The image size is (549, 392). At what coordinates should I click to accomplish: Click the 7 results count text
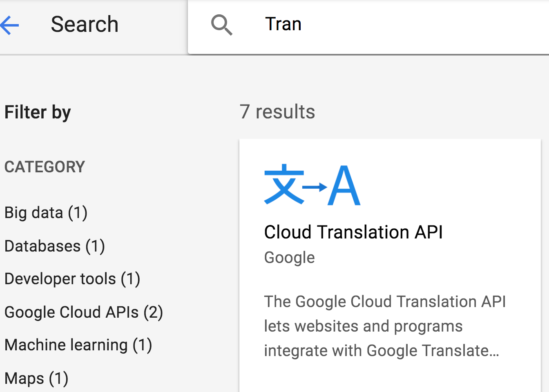(x=277, y=111)
